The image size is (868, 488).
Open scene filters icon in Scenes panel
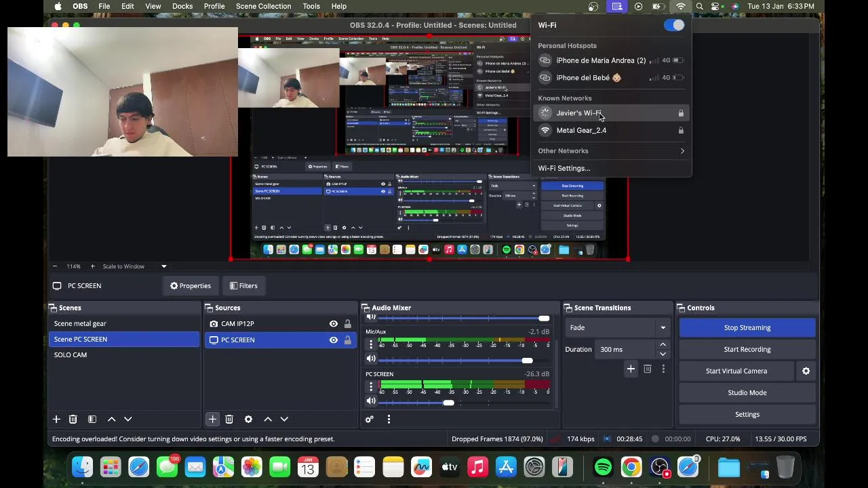pyautogui.click(x=92, y=420)
